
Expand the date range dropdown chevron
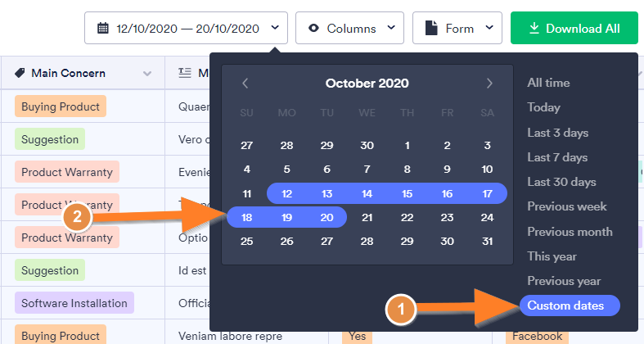point(275,28)
